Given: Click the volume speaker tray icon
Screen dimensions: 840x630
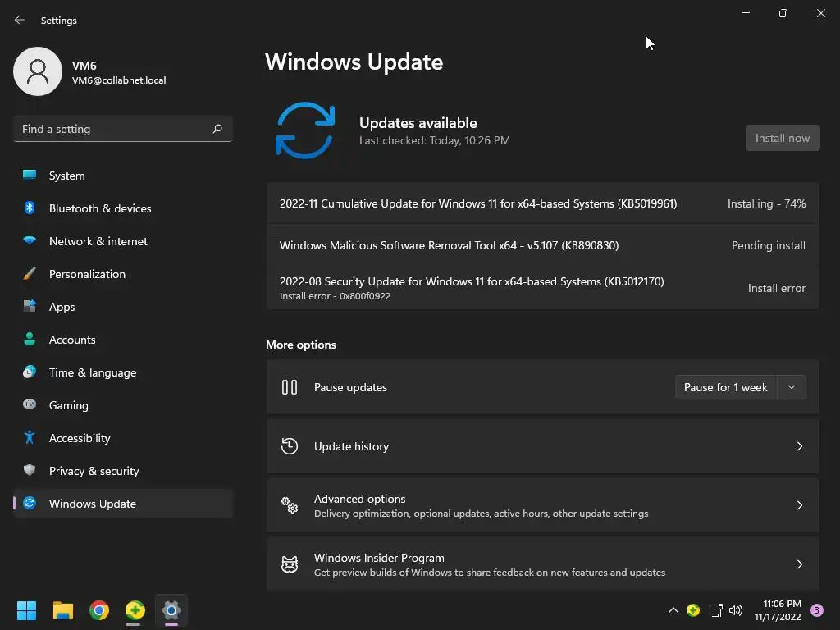Looking at the screenshot, I should tap(736, 610).
